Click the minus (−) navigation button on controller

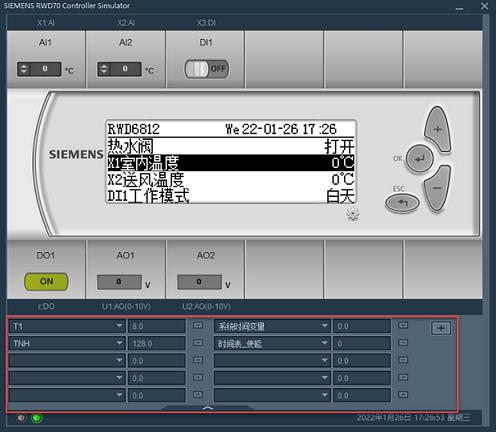(x=437, y=188)
